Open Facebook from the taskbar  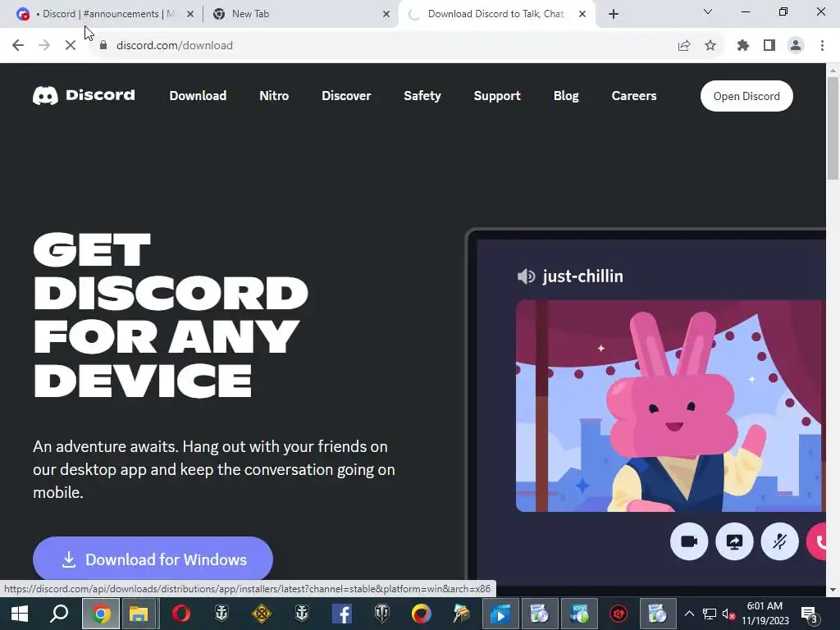pos(342,614)
